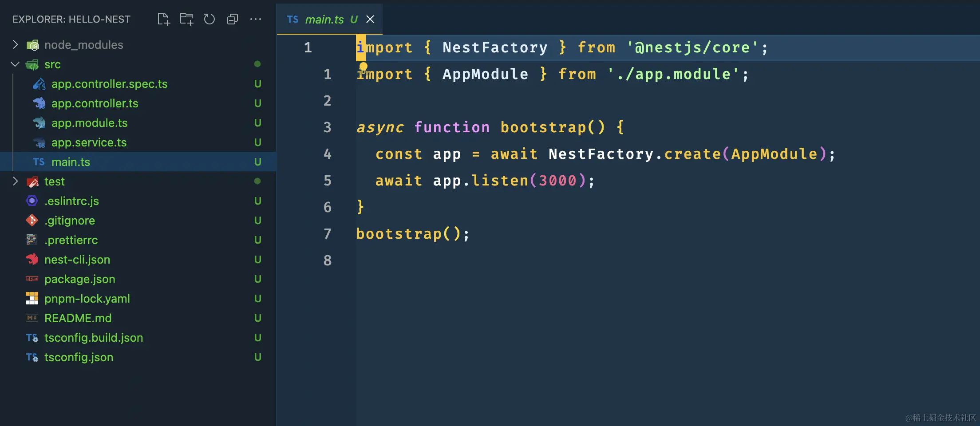The image size is (980, 426).
Task: Open app.controller.ts file
Action: [x=95, y=103]
